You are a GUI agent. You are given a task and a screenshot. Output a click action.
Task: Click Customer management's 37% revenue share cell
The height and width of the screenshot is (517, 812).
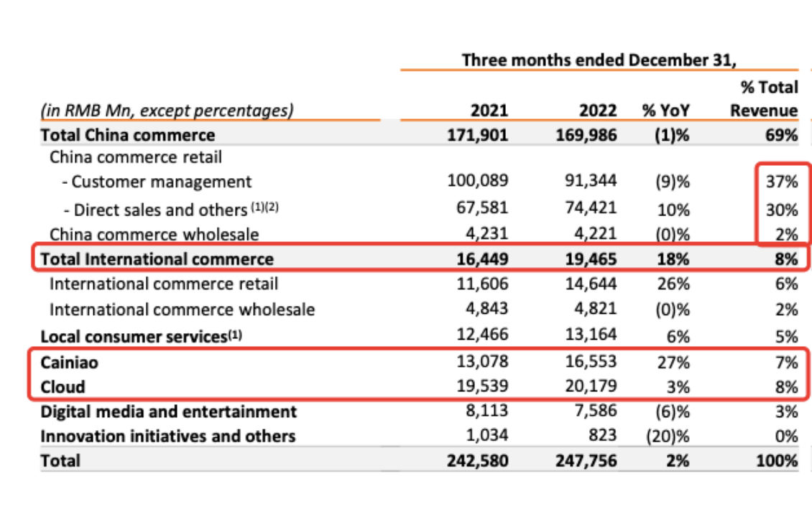(780, 182)
